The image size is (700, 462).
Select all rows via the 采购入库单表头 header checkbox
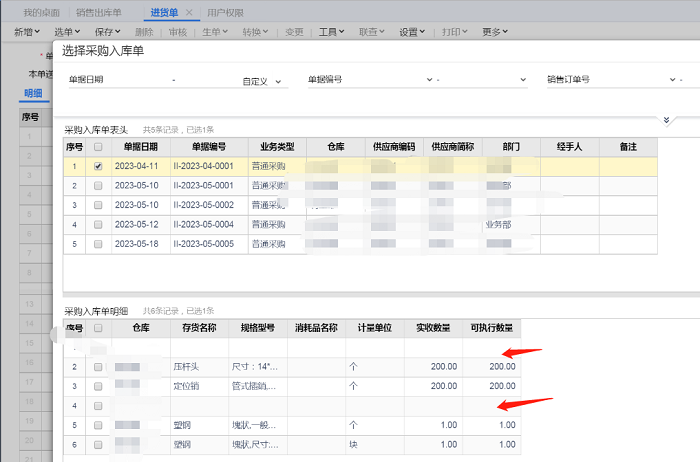tap(98, 147)
